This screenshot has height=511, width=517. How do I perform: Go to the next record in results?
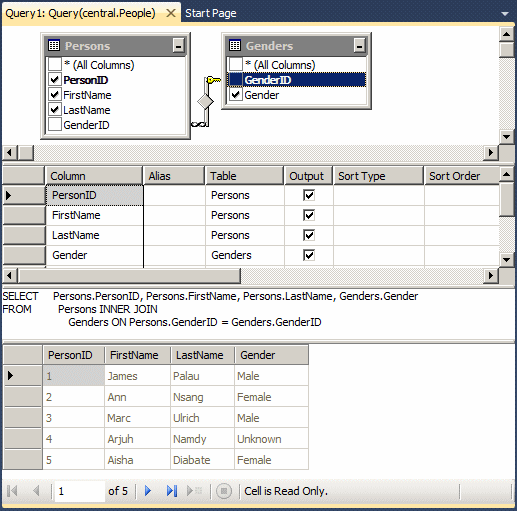pos(148,491)
